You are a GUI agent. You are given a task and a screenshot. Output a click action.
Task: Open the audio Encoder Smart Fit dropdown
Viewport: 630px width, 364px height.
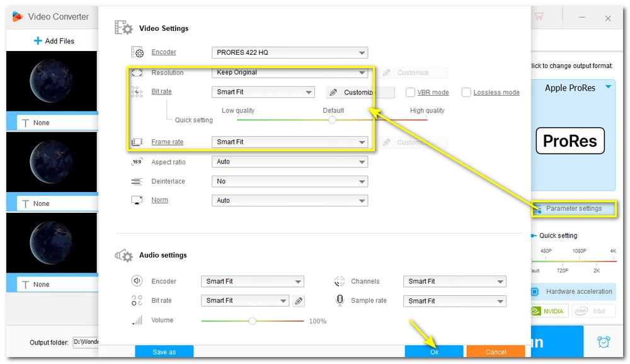point(253,282)
